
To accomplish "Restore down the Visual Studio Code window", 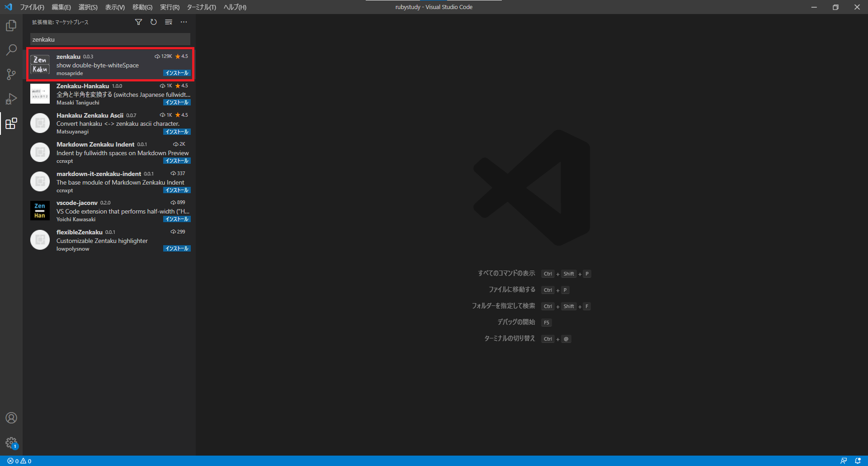I will [835, 7].
